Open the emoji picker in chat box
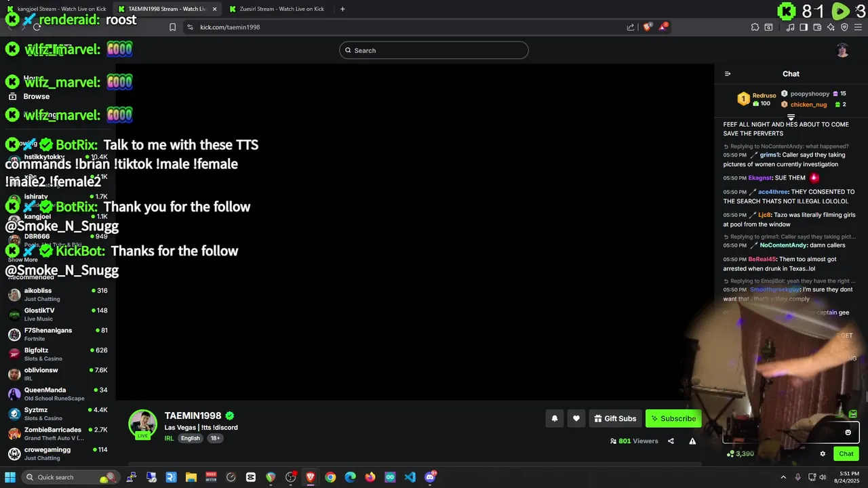 [848, 432]
